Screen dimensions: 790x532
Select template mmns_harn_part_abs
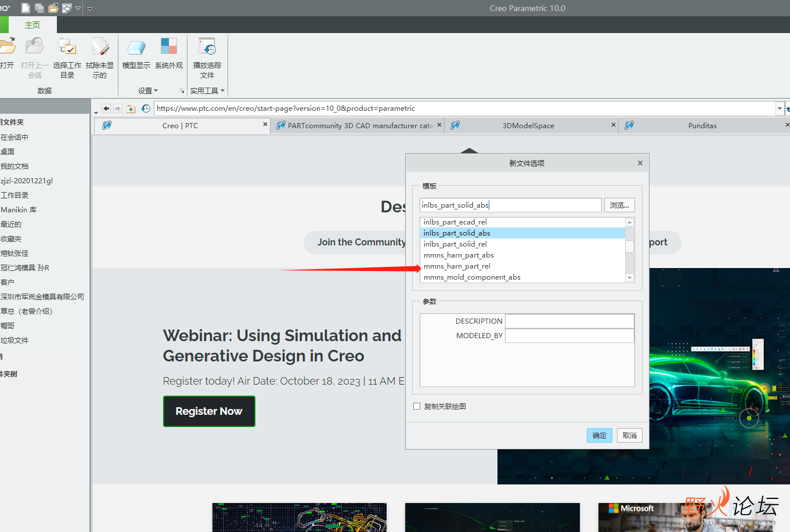coord(522,255)
